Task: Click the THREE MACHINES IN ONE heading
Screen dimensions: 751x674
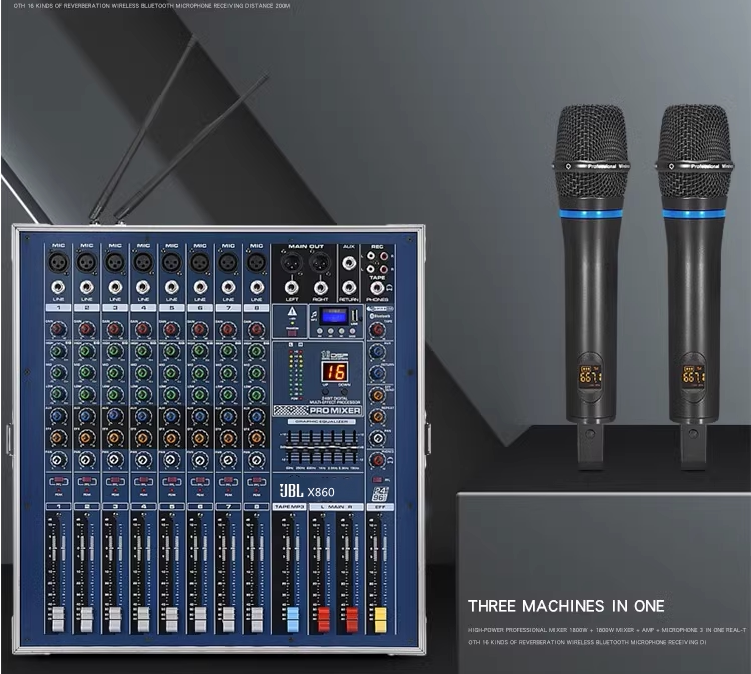Action: click(566, 606)
